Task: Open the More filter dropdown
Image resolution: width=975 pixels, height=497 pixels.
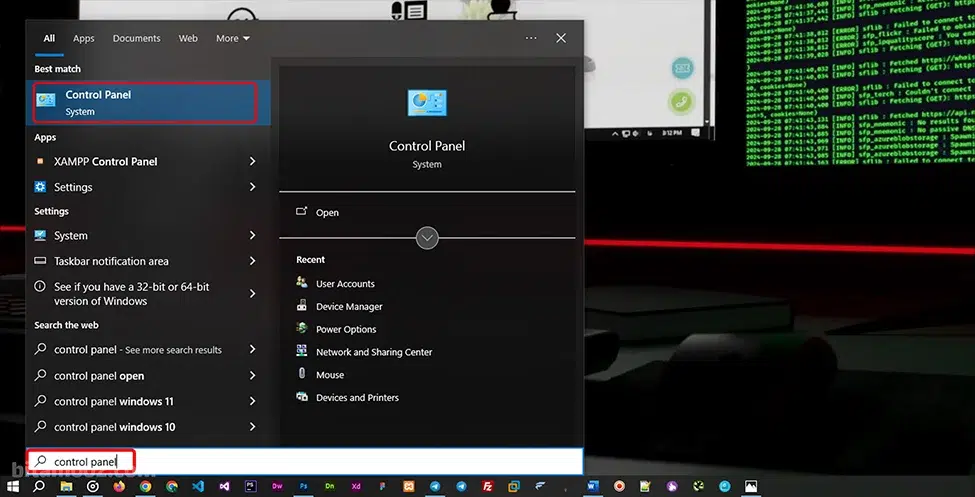Action: (232, 38)
